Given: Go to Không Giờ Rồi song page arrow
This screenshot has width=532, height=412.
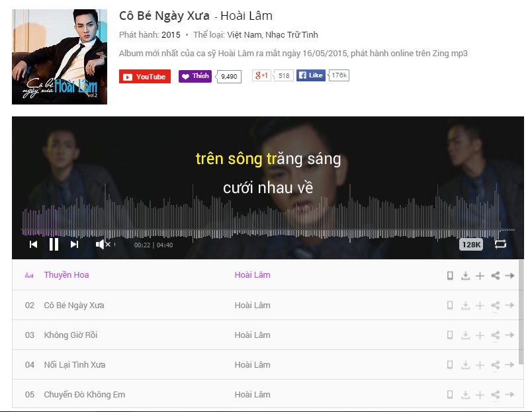Looking at the screenshot, I should point(510,335).
